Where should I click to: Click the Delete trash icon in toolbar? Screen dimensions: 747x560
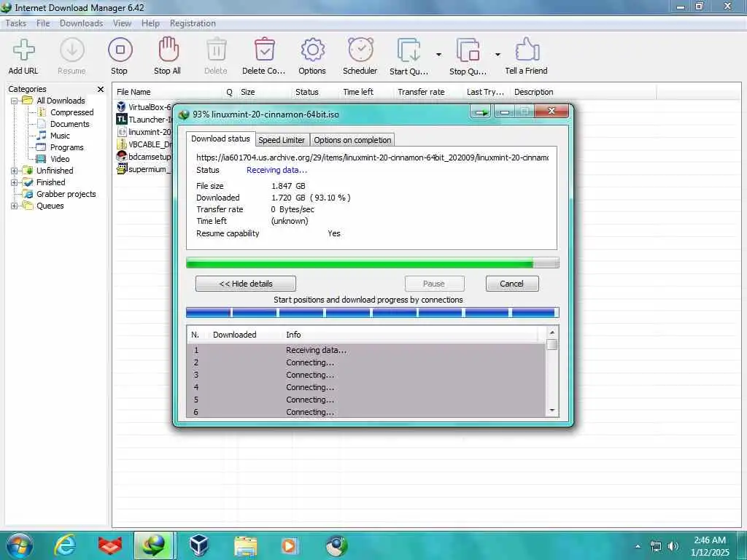(x=216, y=50)
